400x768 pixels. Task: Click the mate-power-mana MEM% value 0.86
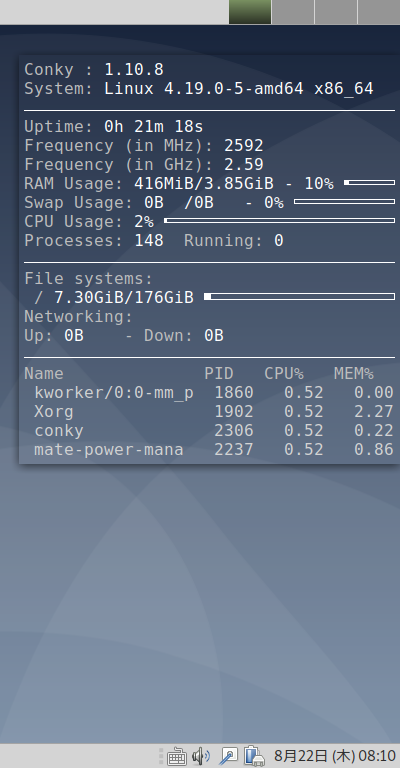pyautogui.click(x=374, y=450)
